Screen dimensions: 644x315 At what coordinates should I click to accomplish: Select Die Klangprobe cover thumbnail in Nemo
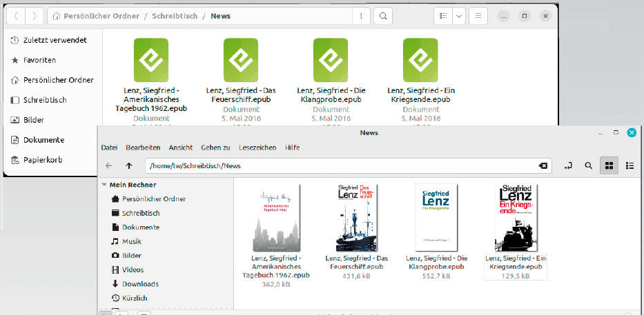point(436,217)
